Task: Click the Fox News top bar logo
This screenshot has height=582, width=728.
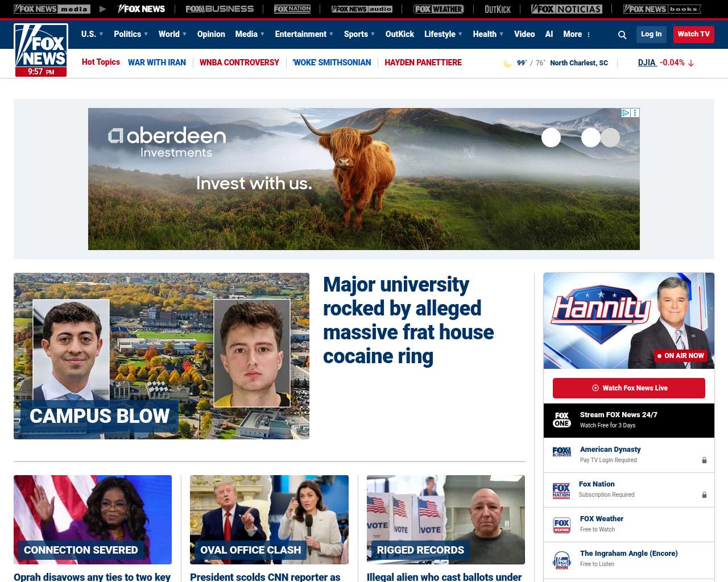Action: (141, 9)
